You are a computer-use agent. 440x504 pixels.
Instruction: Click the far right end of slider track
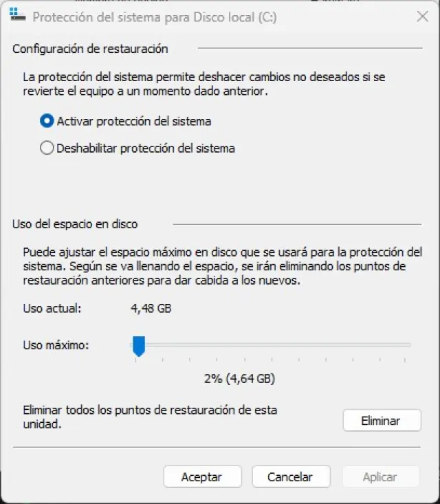coord(408,345)
